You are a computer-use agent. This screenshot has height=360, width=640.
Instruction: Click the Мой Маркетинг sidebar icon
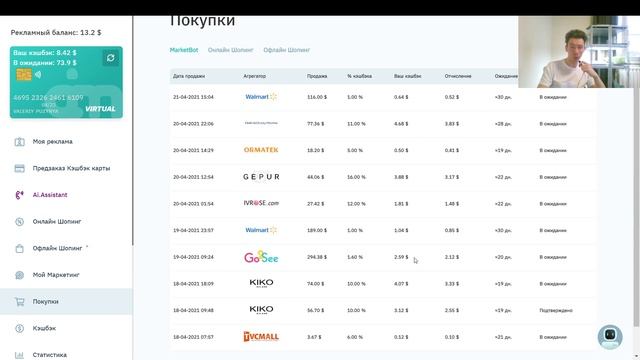20,275
